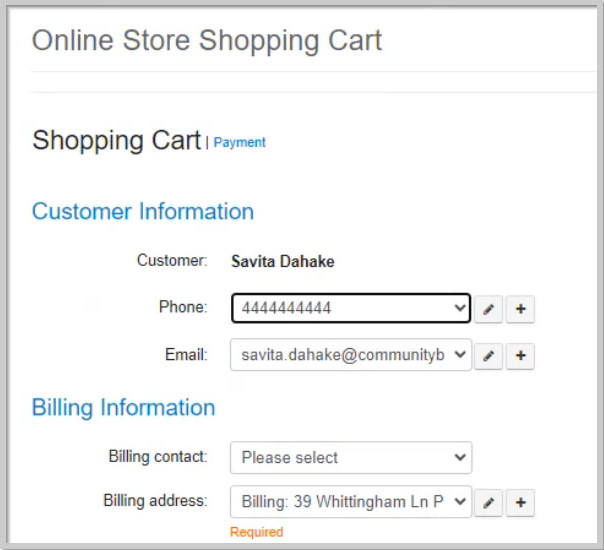The width and height of the screenshot is (604, 550).
Task: Add a new Billing address with plus icon
Action: (520, 503)
